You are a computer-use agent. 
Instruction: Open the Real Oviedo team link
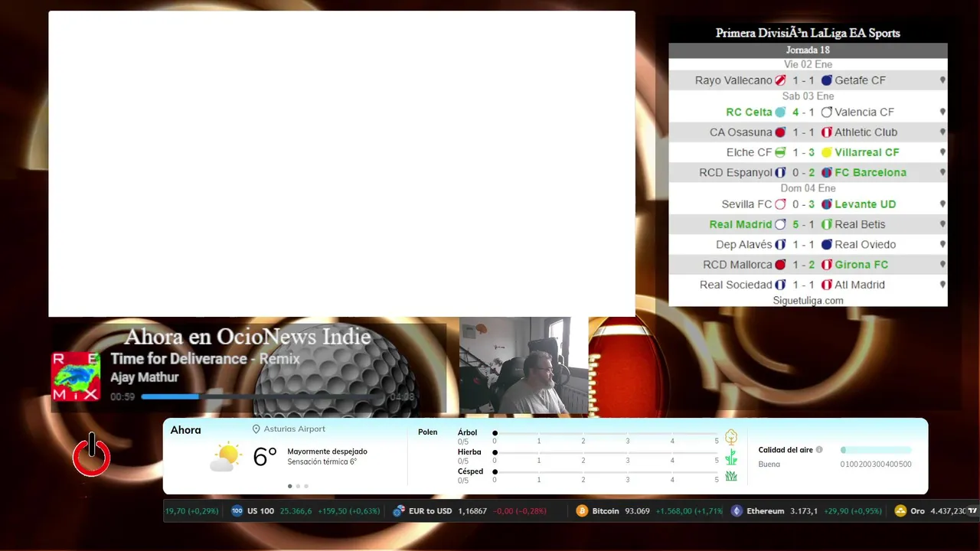(865, 244)
